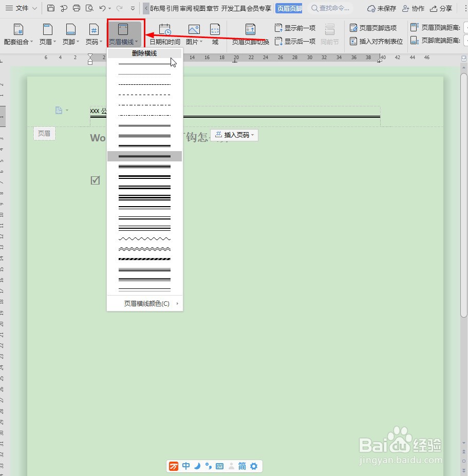Click 显示前一项 show previous item

point(295,28)
